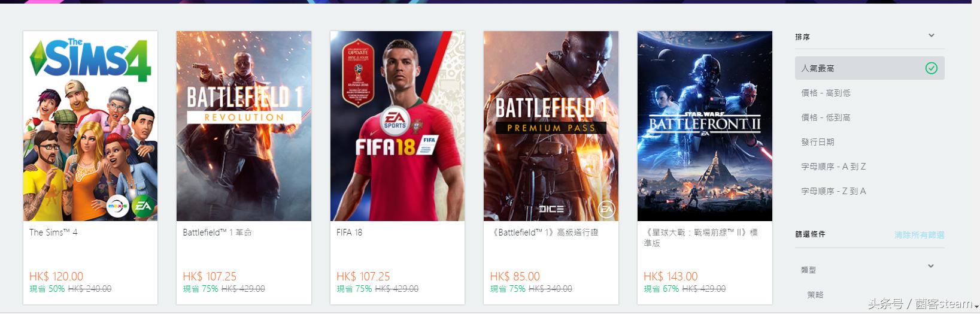Sort by 發行日期

tap(817, 142)
